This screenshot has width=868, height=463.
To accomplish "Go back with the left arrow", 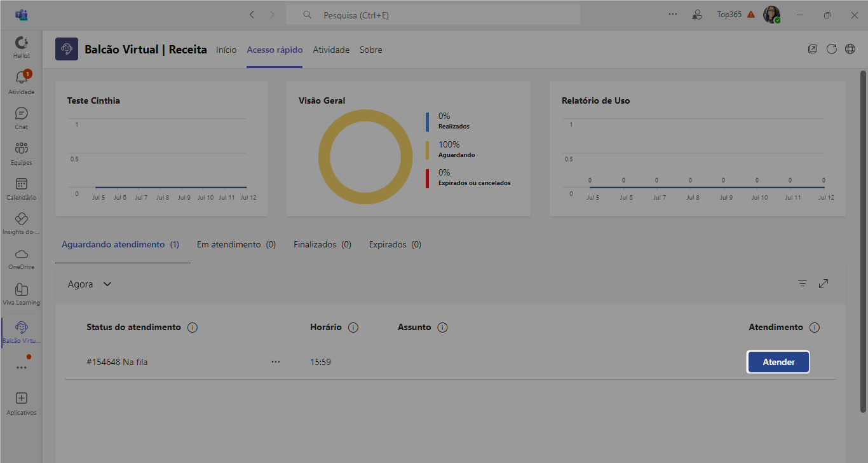I will tap(252, 15).
